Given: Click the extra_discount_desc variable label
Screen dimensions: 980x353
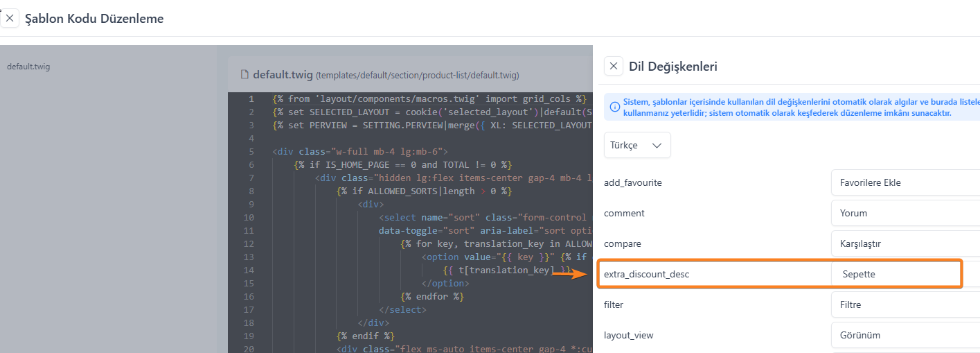Looking at the screenshot, I should click(x=646, y=274).
